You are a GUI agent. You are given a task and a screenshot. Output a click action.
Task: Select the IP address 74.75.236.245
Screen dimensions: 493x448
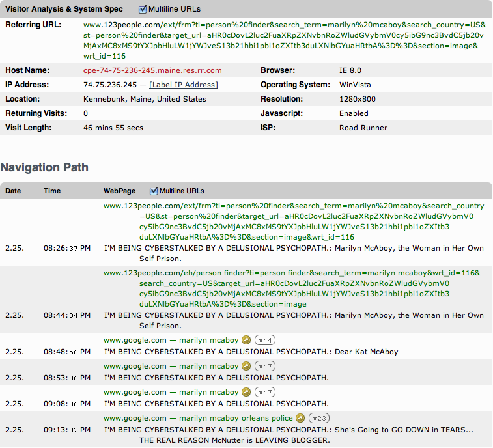(x=110, y=85)
